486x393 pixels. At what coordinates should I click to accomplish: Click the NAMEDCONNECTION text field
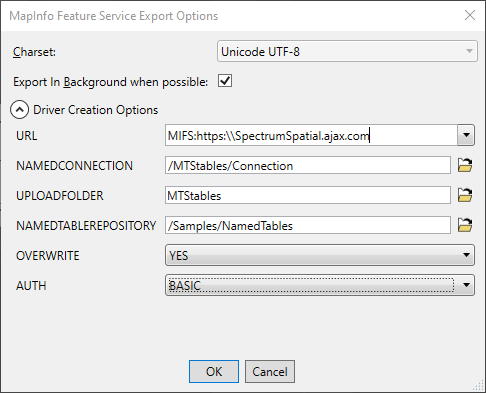coord(308,165)
